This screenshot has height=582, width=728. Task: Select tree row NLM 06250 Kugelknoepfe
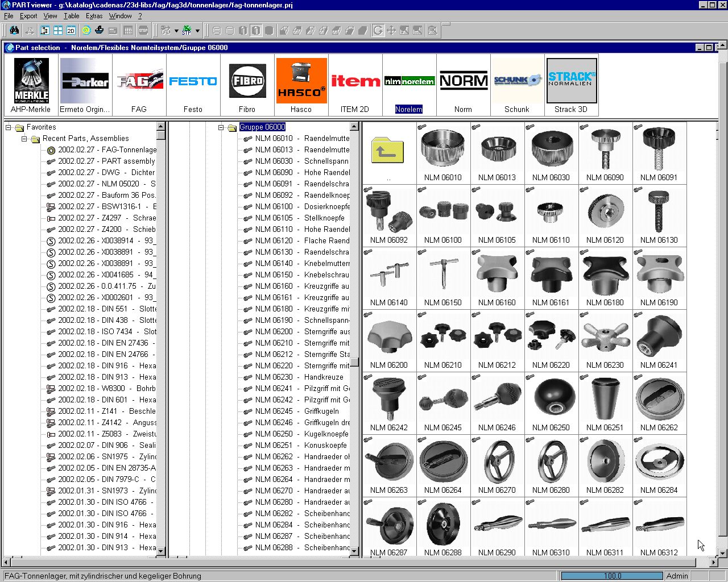coord(296,434)
